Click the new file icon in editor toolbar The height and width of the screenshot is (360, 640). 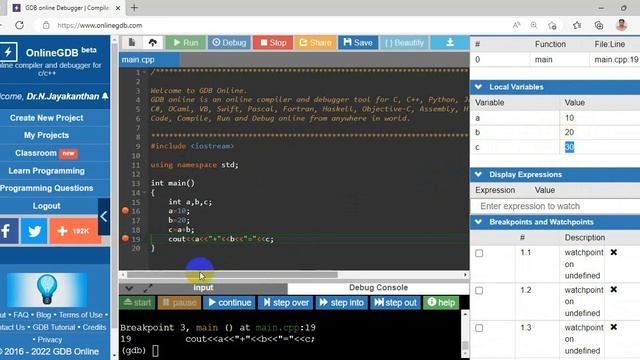click(132, 42)
